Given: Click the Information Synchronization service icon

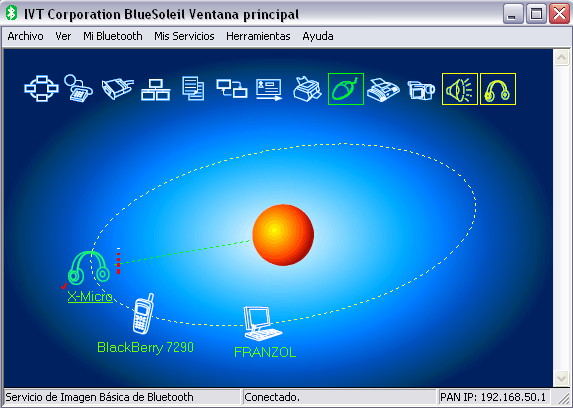Looking at the screenshot, I should [x=232, y=89].
